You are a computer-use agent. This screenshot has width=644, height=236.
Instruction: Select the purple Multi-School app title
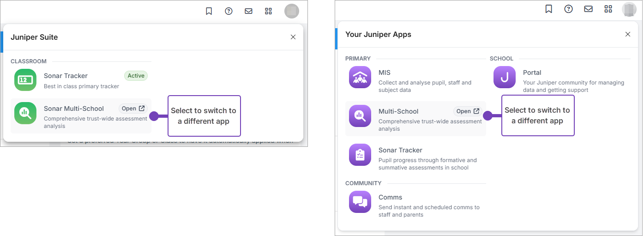coord(398,111)
